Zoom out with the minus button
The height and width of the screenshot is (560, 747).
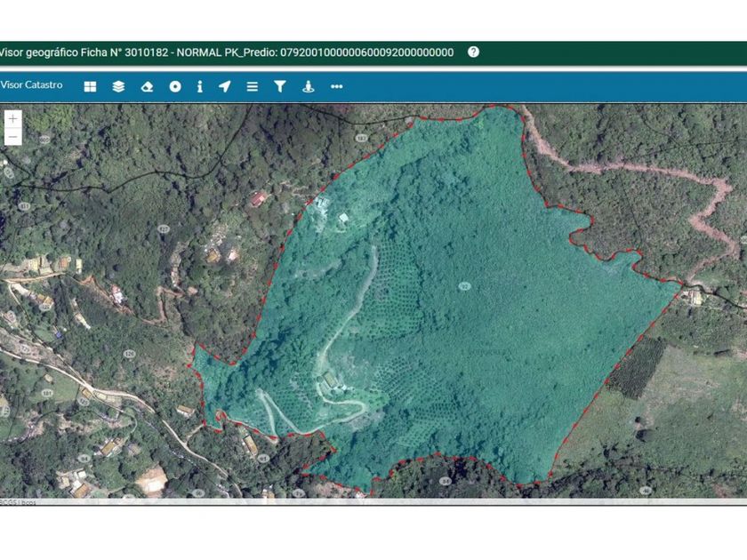pyautogui.click(x=12, y=136)
